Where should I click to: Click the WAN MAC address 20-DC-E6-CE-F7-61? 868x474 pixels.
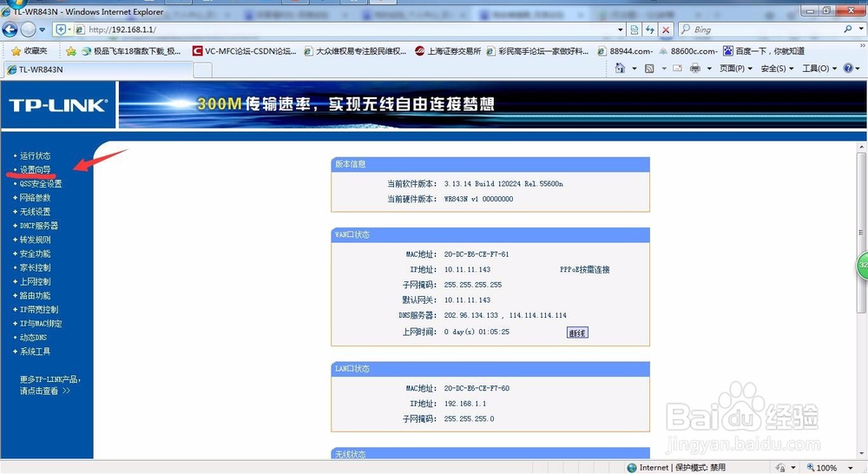pyautogui.click(x=476, y=254)
